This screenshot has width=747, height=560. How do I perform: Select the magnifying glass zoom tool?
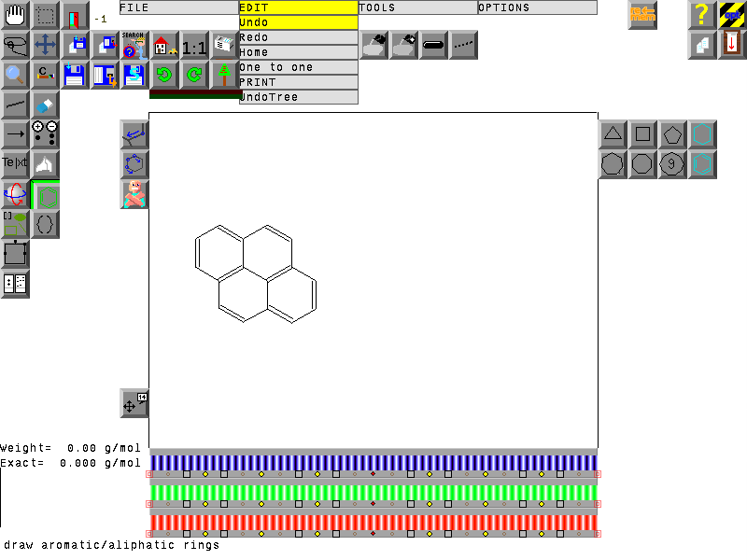pos(16,75)
